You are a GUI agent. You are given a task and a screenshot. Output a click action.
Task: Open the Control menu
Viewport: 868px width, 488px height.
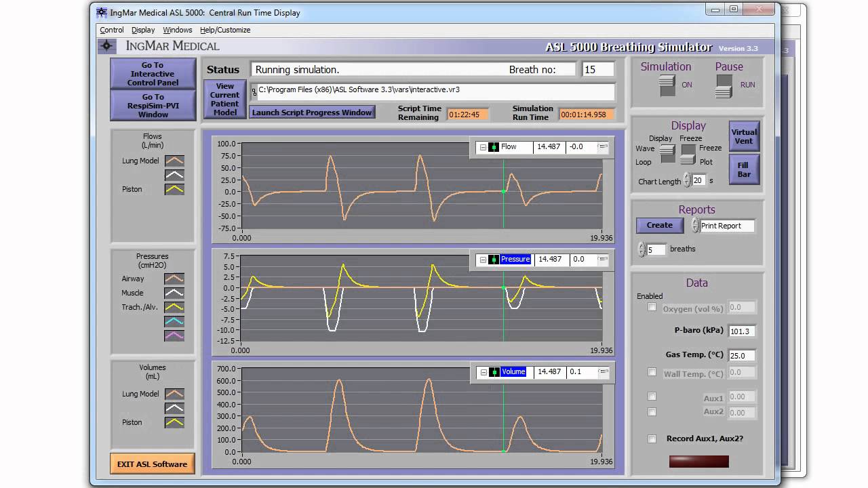click(x=112, y=30)
